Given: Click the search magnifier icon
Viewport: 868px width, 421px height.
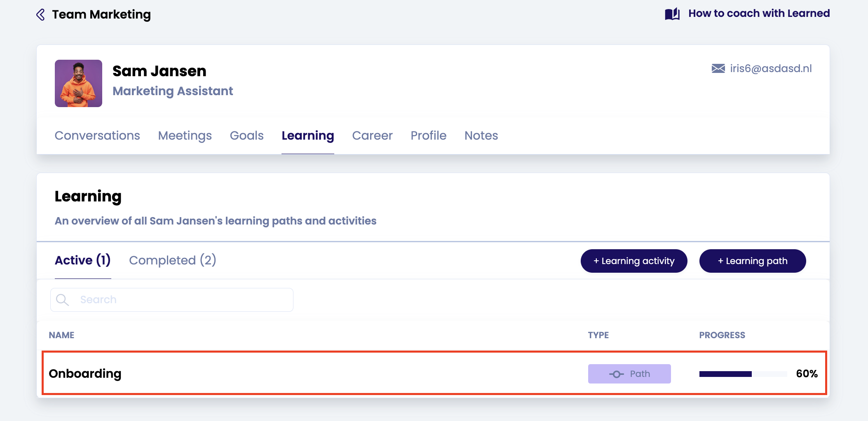Looking at the screenshot, I should pos(62,299).
